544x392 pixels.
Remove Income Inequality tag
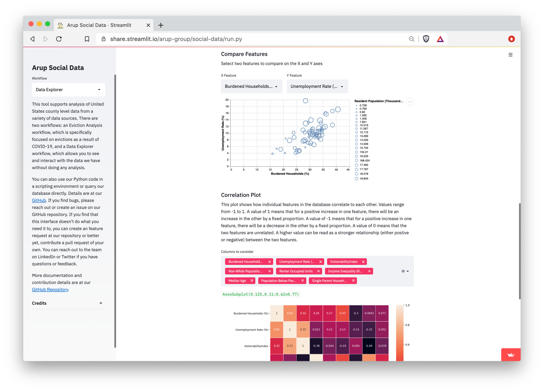(x=369, y=271)
